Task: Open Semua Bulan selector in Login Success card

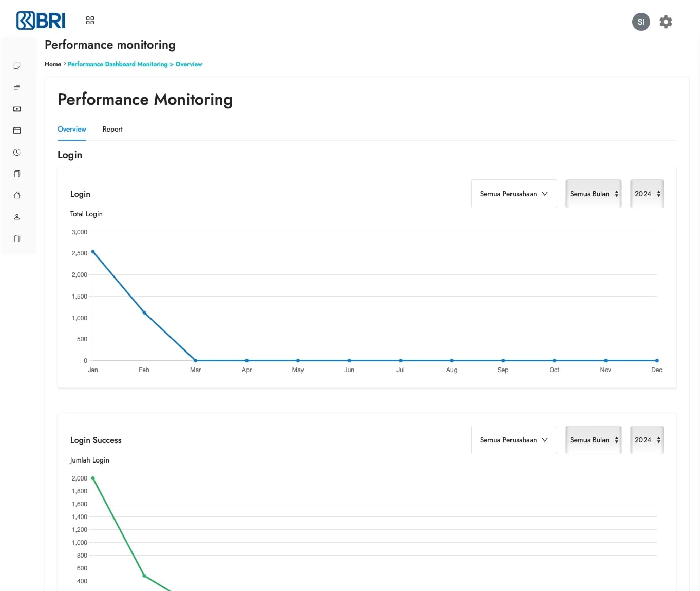Action: point(594,440)
